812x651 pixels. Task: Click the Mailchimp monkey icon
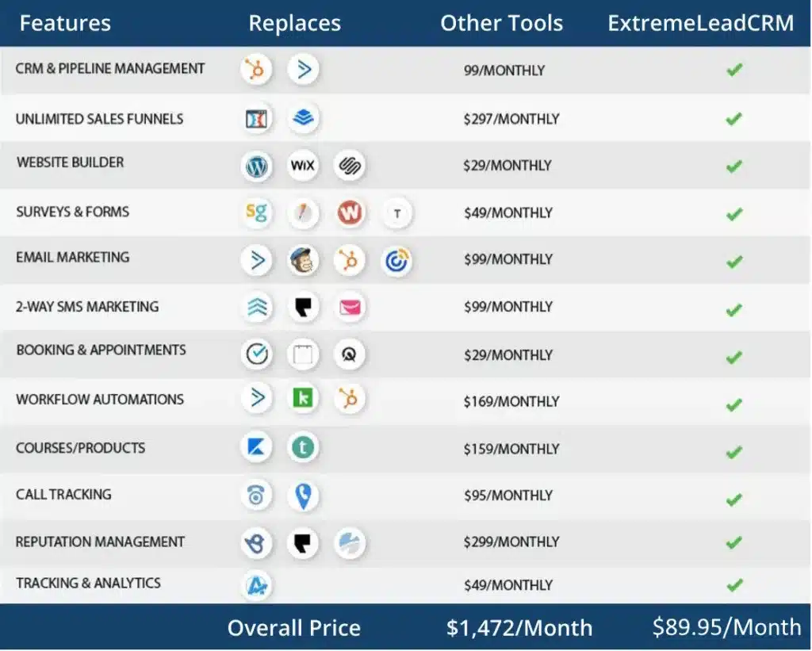point(303,260)
